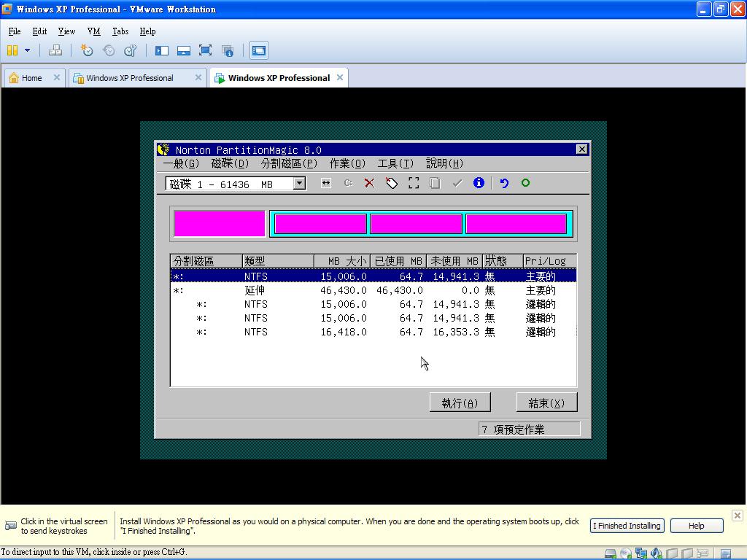Select the last logical partition block in disk map

[516, 224]
